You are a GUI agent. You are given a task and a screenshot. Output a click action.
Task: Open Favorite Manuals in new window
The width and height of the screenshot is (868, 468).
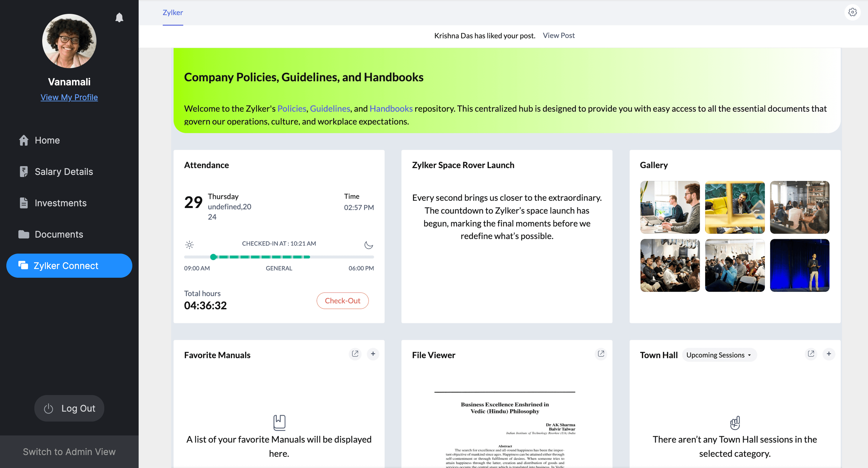(355, 354)
